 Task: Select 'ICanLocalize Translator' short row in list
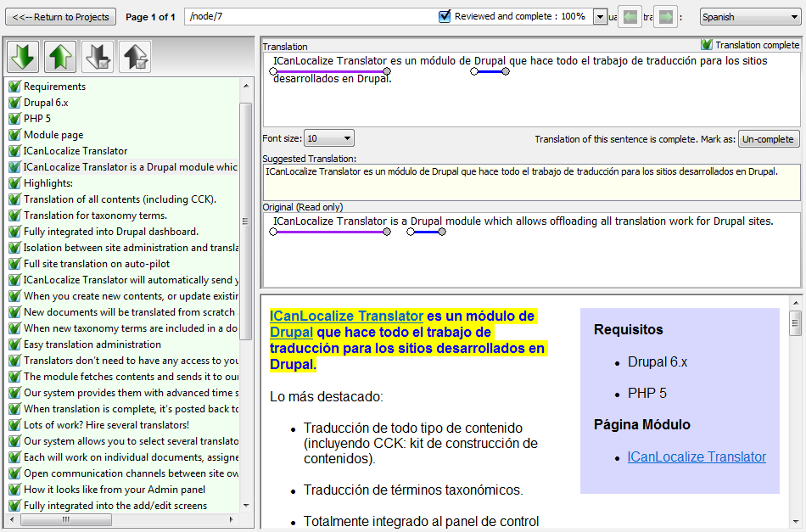point(76,151)
